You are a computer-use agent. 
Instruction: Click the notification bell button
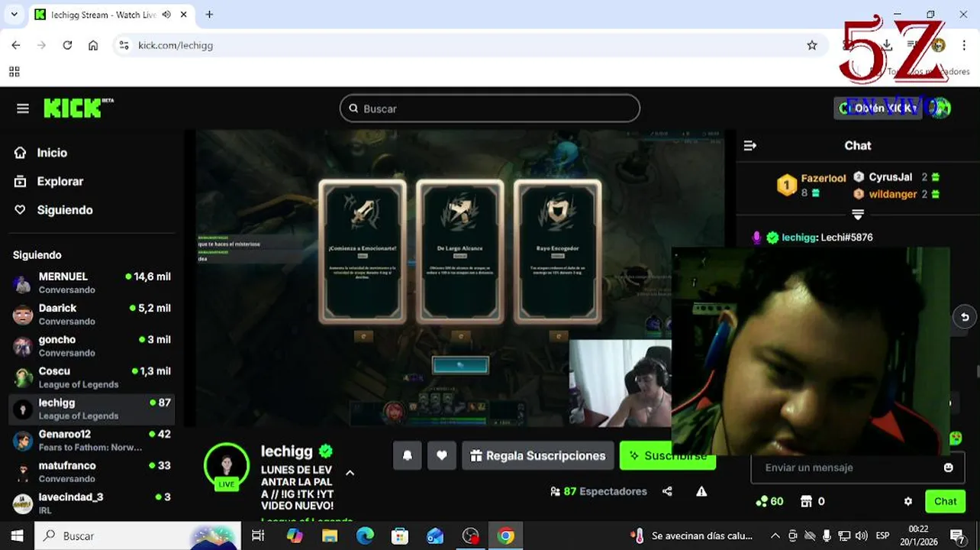(x=408, y=455)
